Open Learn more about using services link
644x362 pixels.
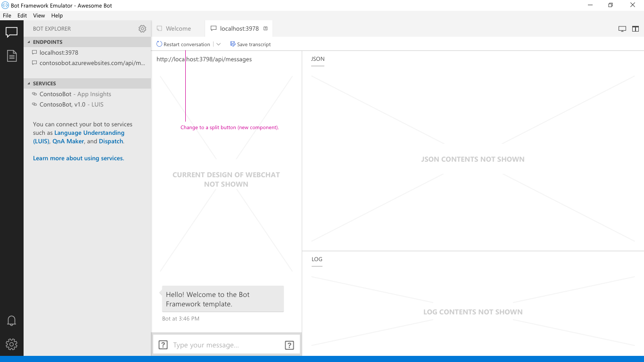(78, 158)
